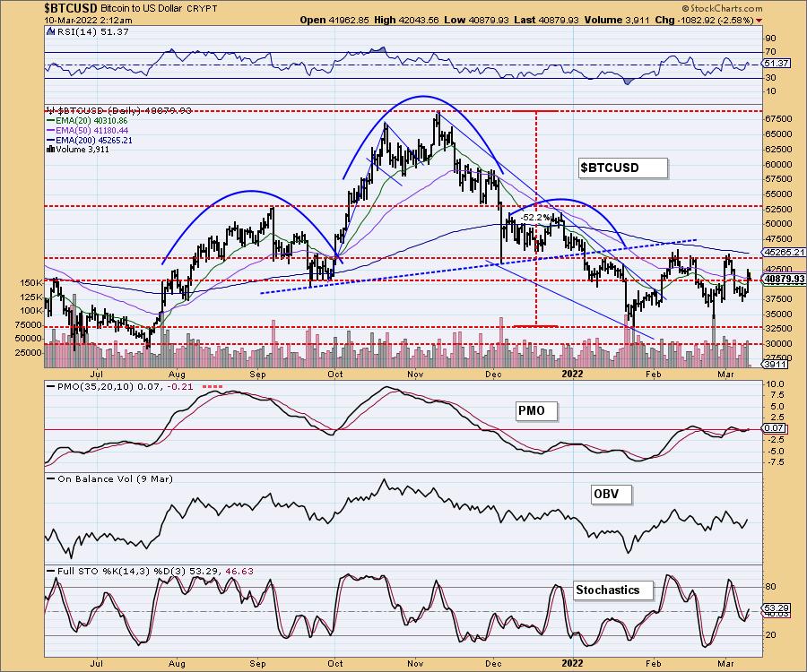Image resolution: width=807 pixels, height=672 pixels.
Task: Click the Stochastics annotation box
Action: (x=613, y=590)
